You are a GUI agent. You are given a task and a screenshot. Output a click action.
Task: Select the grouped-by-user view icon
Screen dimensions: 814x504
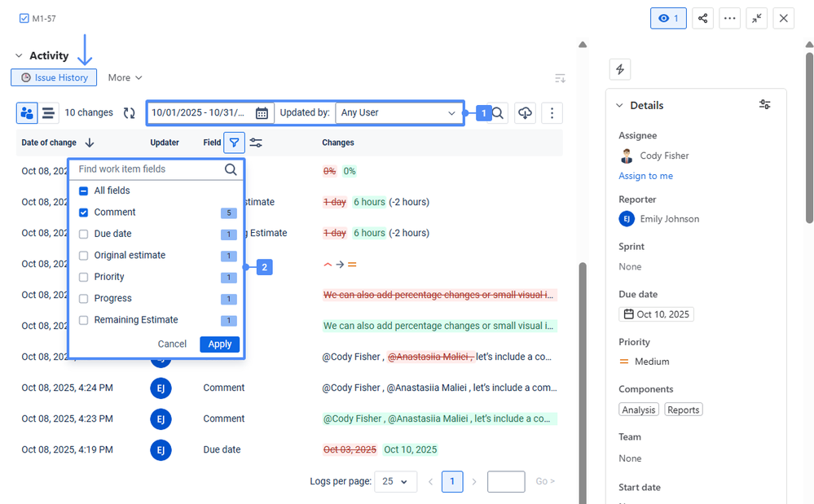[28, 112]
